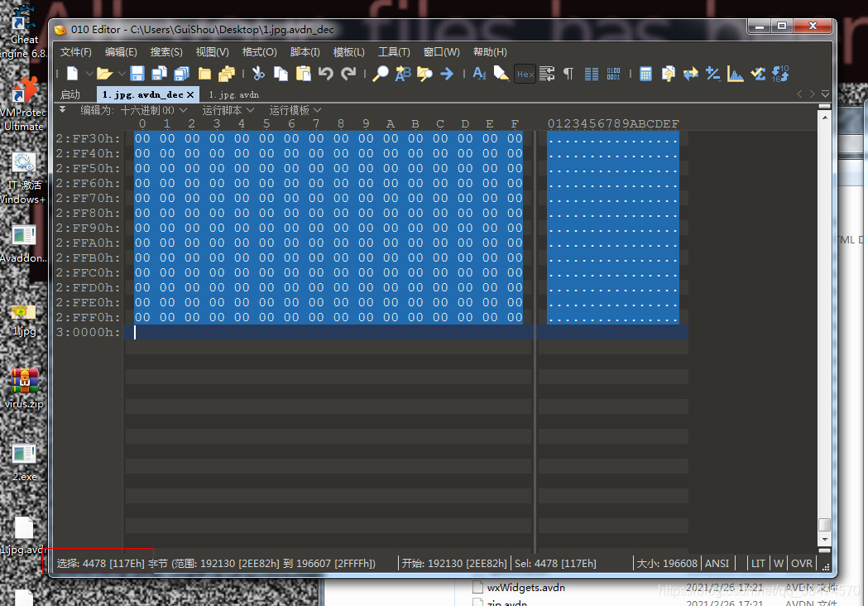Image resolution: width=868 pixels, height=606 pixels.
Task: Click the Goto arrow icon
Action: (447, 73)
